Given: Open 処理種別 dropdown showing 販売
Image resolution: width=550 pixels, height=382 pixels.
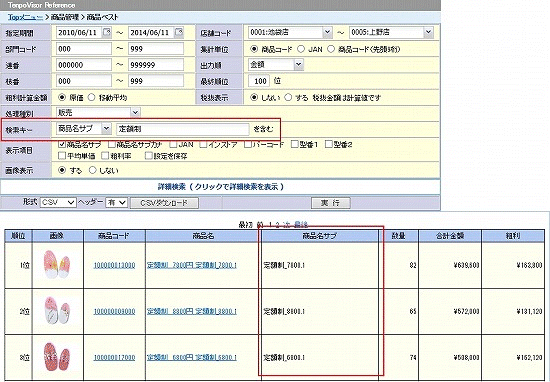Looking at the screenshot, I should (98, 112).
